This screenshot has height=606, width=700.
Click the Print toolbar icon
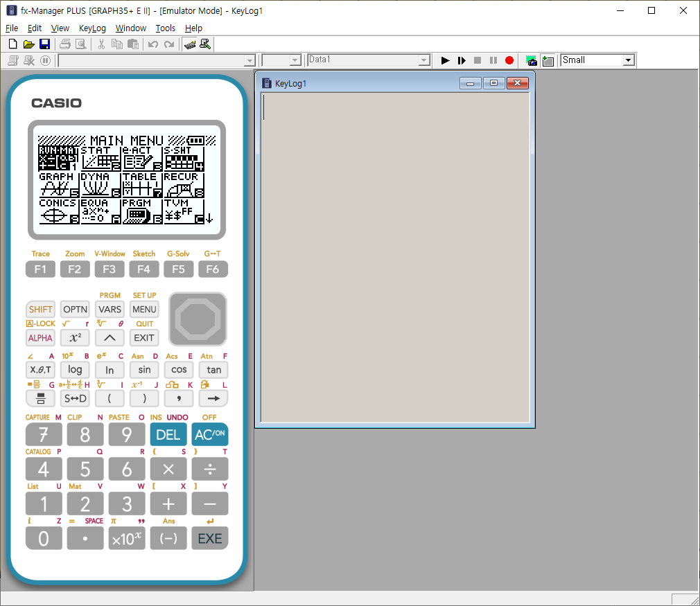[x=65, y=44]
